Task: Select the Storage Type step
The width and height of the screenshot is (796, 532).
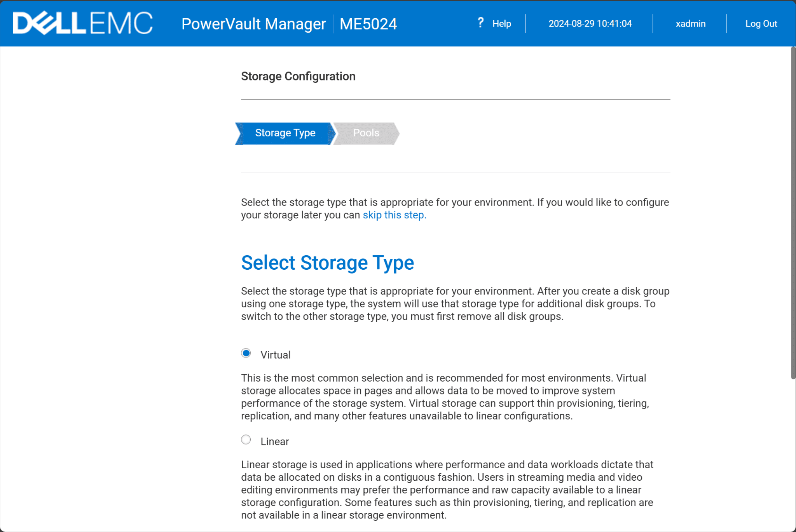Action: pyautogui.click(x=285, y=133)
